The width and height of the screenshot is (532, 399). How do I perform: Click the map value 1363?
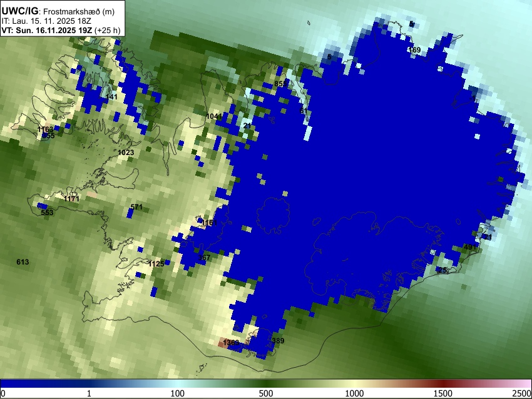pyautogui.click(x=232, y=343)
